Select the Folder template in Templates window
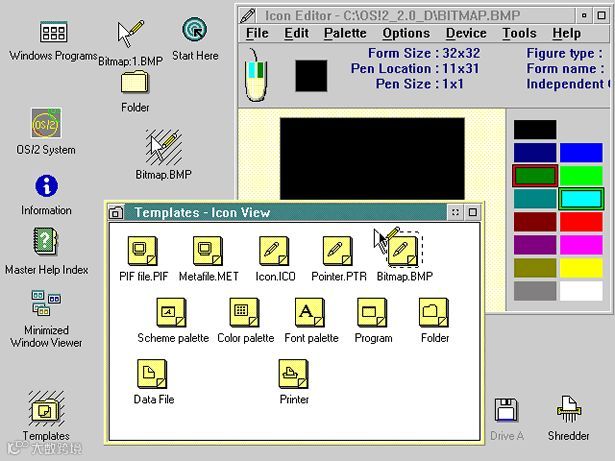The image size is (615, 461). click(434, 312)
